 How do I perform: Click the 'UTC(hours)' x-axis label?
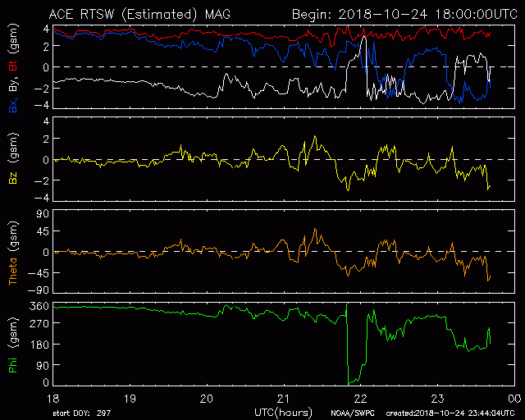pos(283,413)
